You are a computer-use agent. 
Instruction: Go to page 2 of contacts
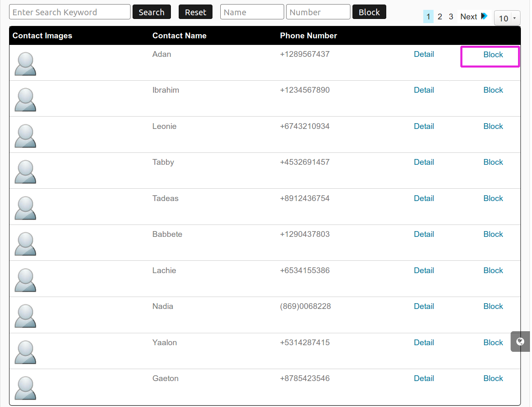click(x=440, y=16)
